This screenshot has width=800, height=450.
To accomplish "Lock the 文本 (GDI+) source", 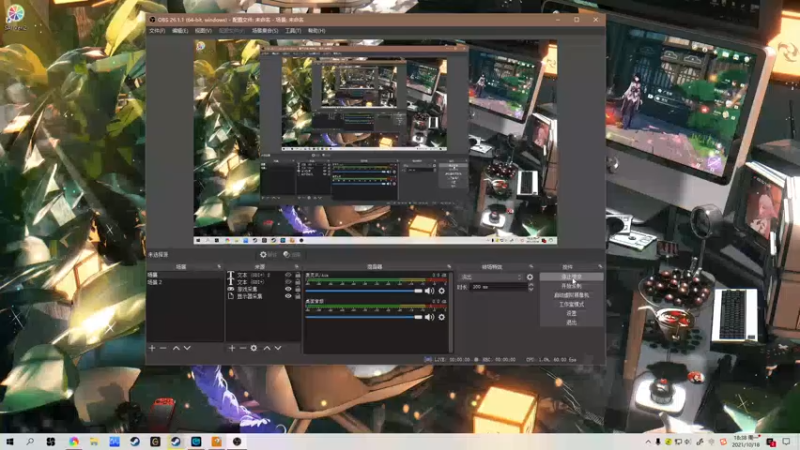I will (x=297, y=282).
